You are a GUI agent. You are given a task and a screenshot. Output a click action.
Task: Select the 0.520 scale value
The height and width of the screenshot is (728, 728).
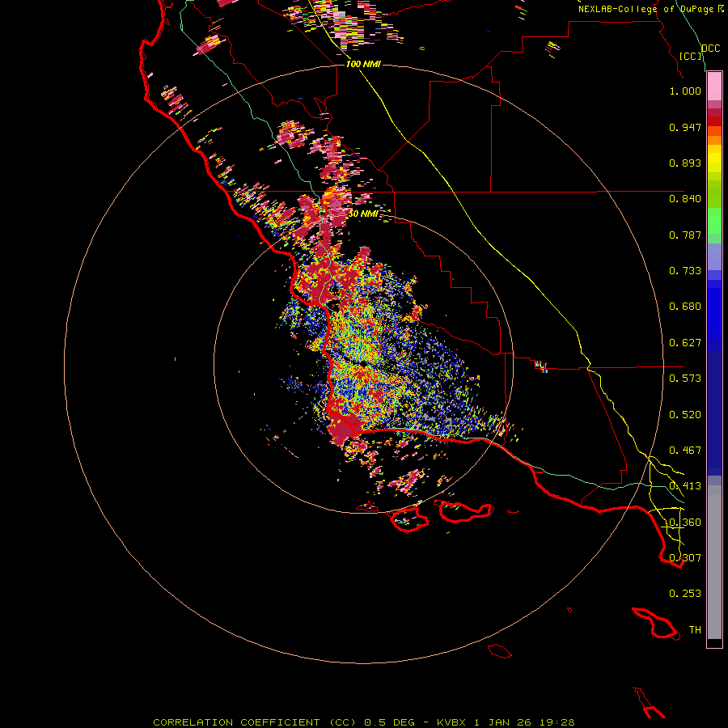685,415
